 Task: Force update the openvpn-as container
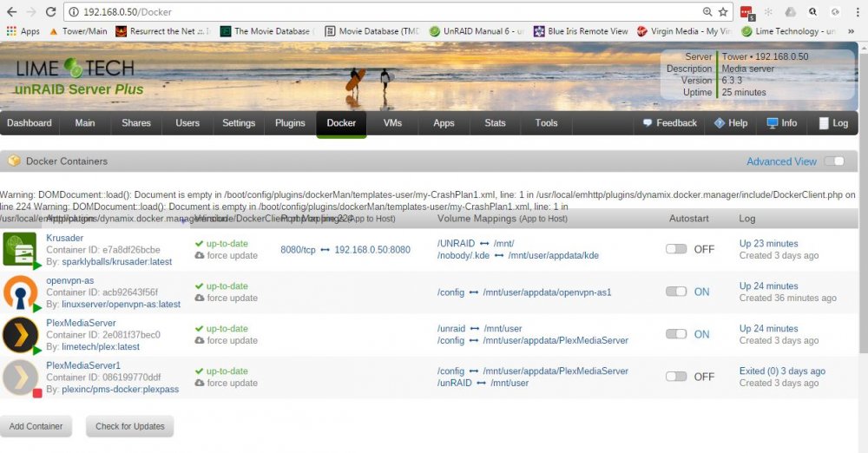(x=227, y=298)
